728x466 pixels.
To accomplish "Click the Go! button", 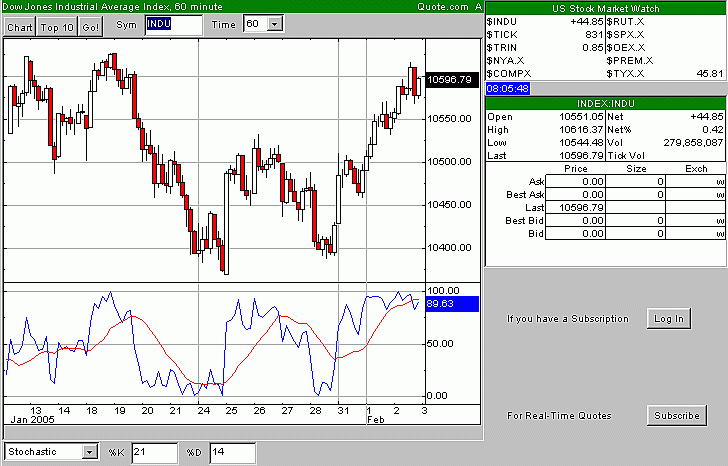I will (x=91, y=27).
